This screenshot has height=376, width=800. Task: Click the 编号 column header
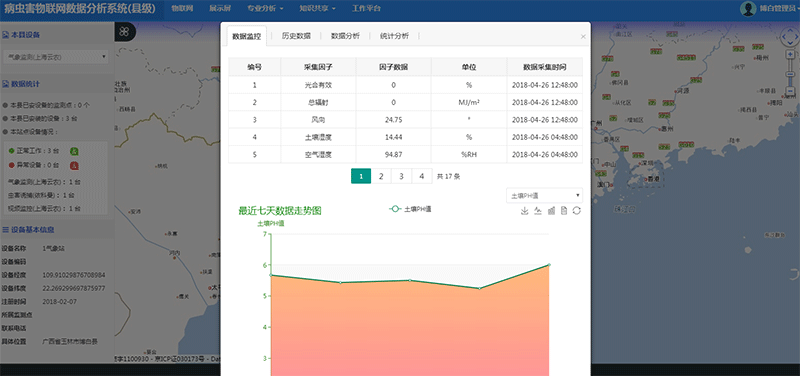(x=255, y=67)
